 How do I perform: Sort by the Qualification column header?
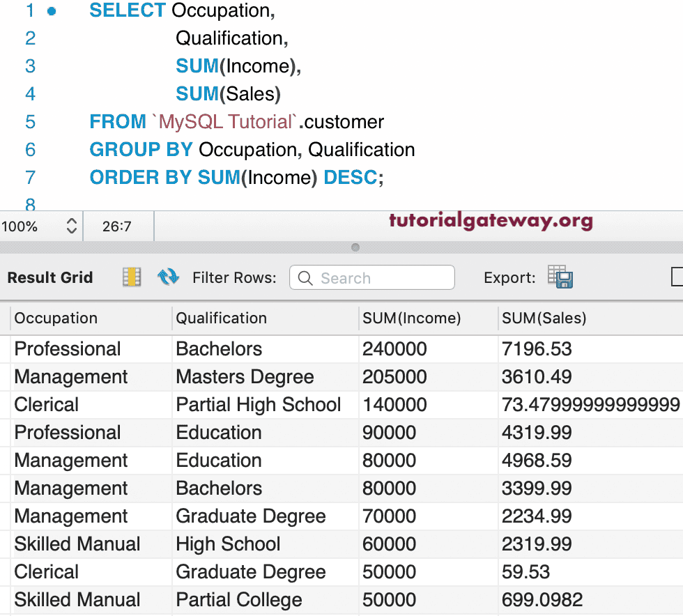click(221, 318)
